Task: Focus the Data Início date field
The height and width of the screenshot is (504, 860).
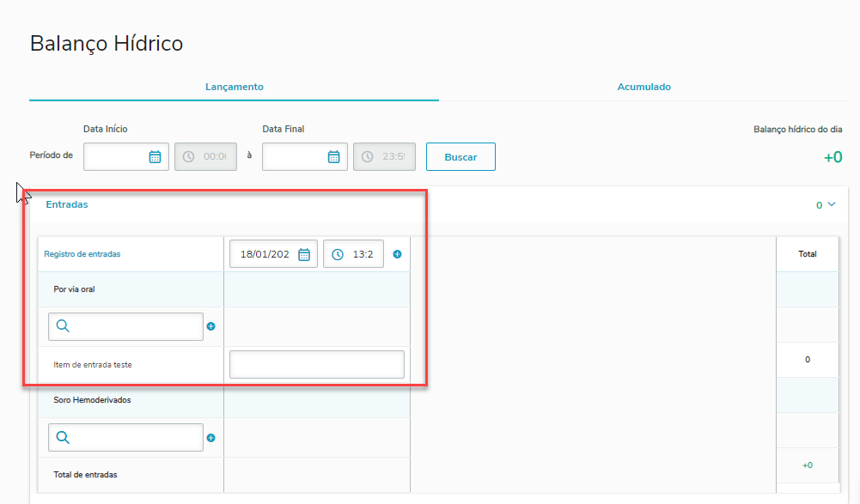Action: [x=126, y=157]
